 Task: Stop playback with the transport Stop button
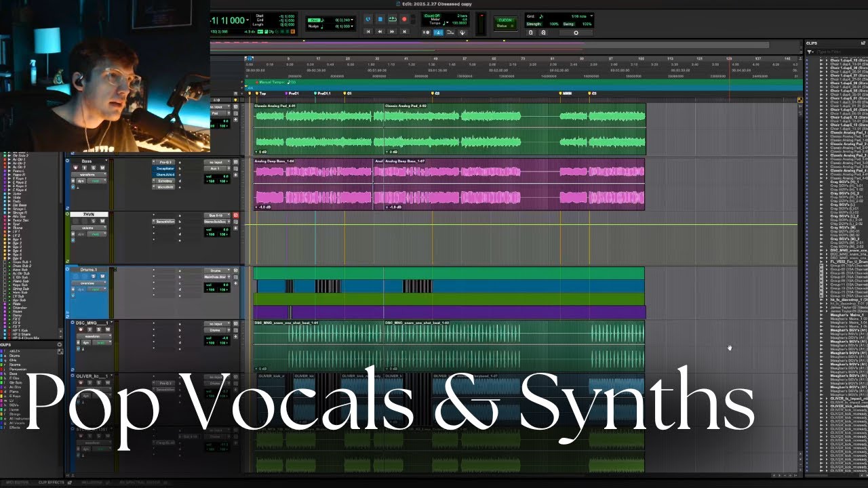tap(380, 19)
